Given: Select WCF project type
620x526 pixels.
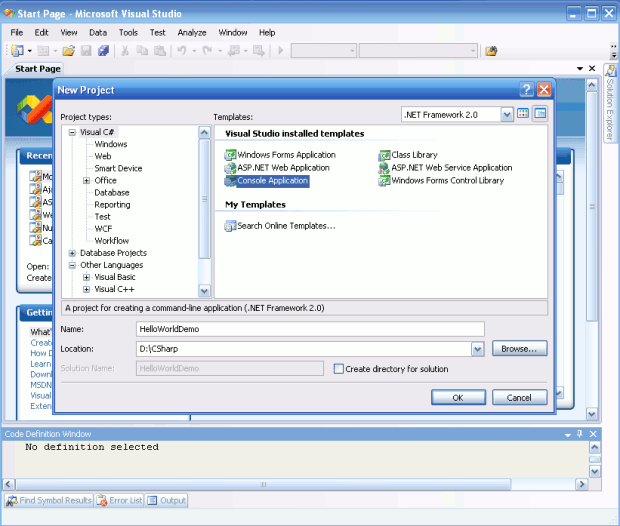Looking at the screenshot, I should point(103,229).
